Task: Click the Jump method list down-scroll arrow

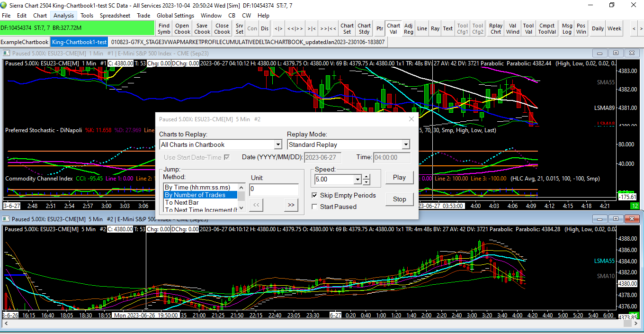Action: [241, 208]
